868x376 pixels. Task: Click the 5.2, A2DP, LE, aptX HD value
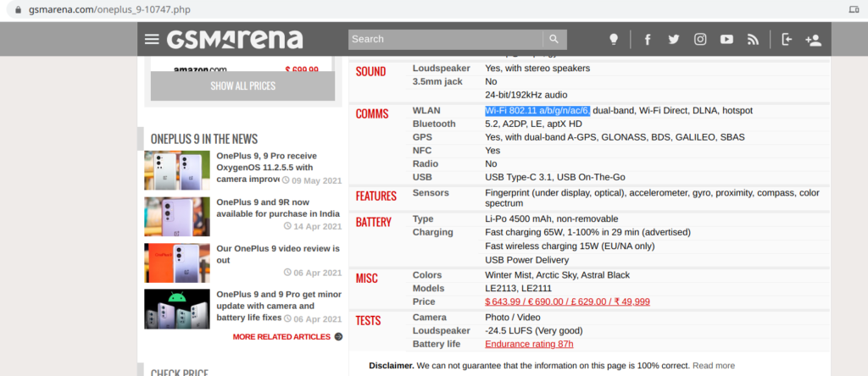(534, 124)
